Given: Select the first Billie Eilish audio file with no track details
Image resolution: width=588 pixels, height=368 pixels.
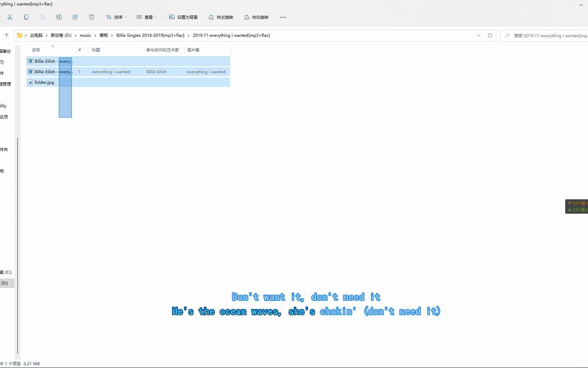Looking at the screenshot, I should (x=128, y=61).
